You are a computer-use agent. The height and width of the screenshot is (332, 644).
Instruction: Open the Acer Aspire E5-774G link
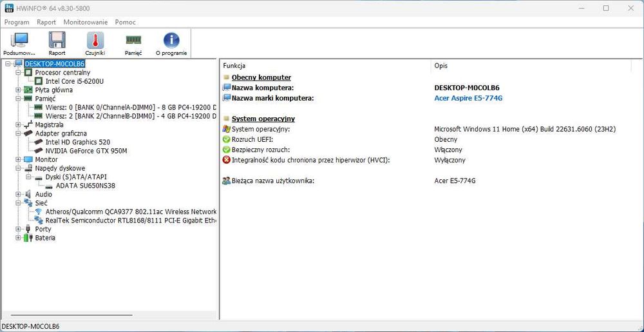pos(468,98)
